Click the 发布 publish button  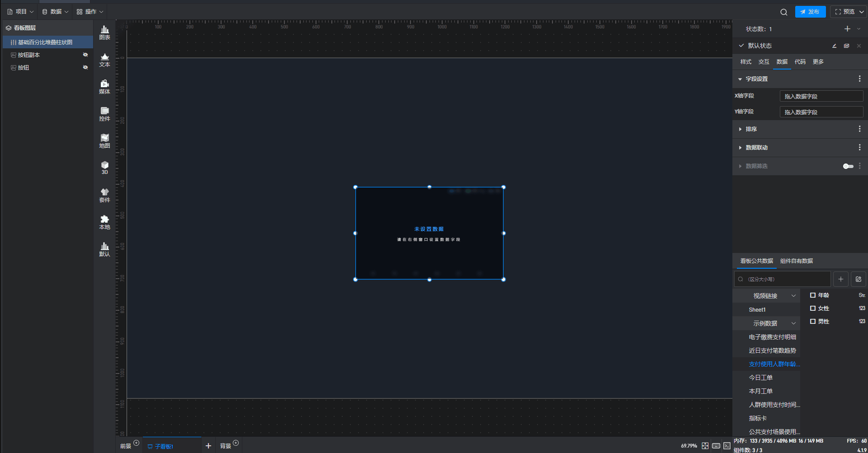click(810, 12)
